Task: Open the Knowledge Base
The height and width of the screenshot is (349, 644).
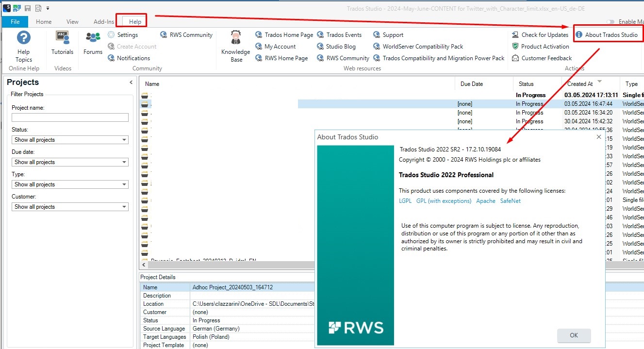Action: (236, 47)
